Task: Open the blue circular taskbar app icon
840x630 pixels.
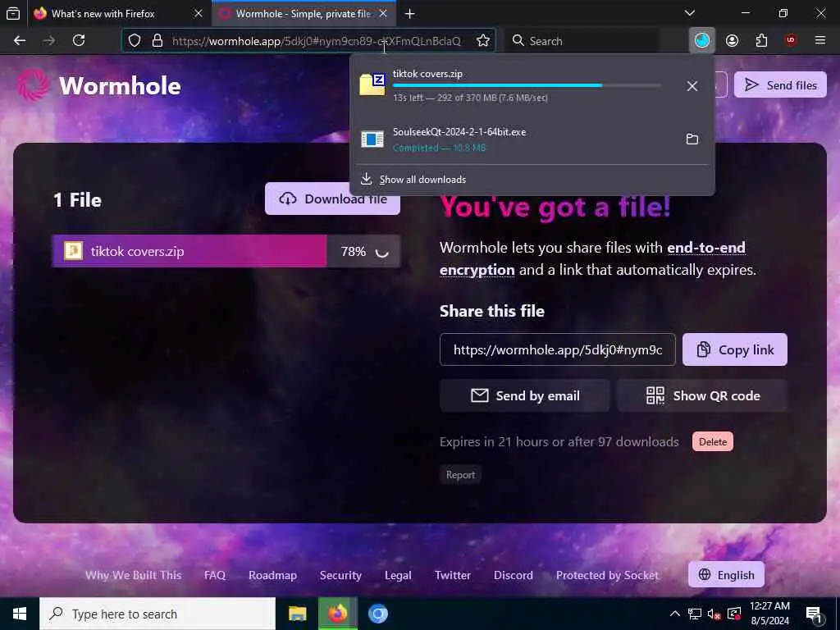Action: click(377, 614)
